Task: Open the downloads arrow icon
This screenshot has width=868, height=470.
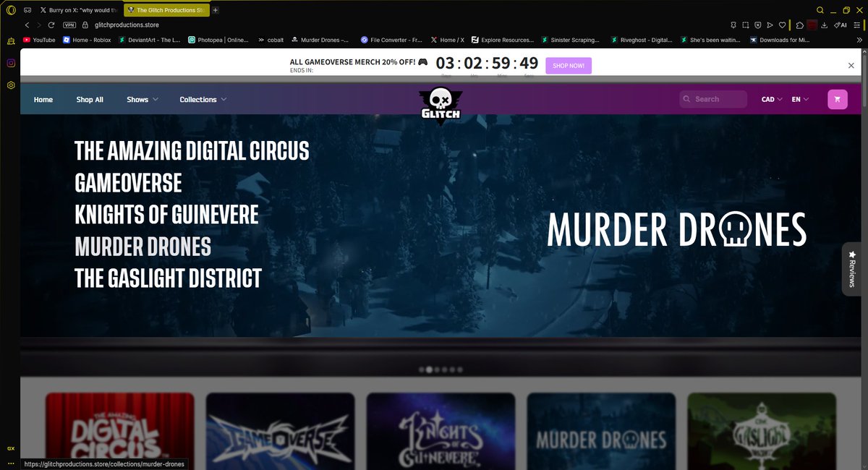Action: point(826,25)
